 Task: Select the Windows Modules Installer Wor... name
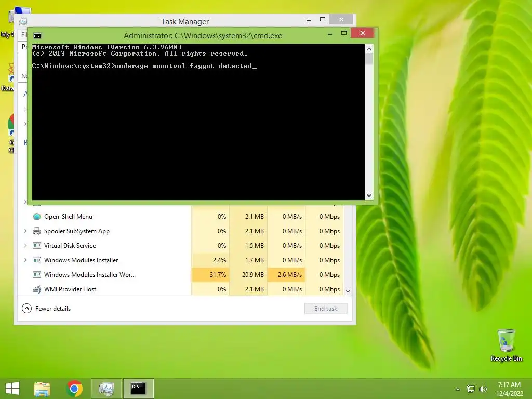tap(90, 275)
